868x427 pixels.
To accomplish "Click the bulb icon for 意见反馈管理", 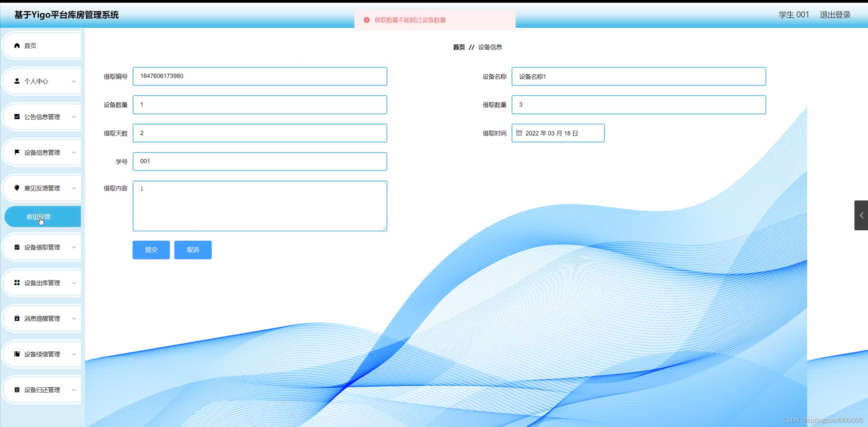I will (x=17, y=188).
